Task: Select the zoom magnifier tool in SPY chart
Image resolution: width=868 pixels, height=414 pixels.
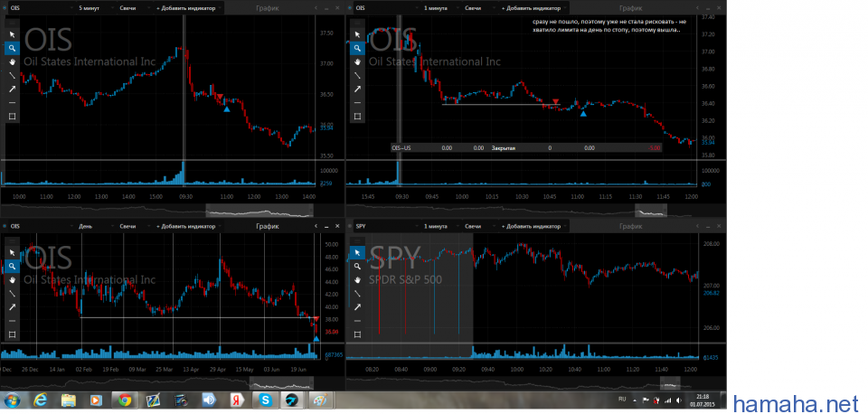Action: click(358, 267)
